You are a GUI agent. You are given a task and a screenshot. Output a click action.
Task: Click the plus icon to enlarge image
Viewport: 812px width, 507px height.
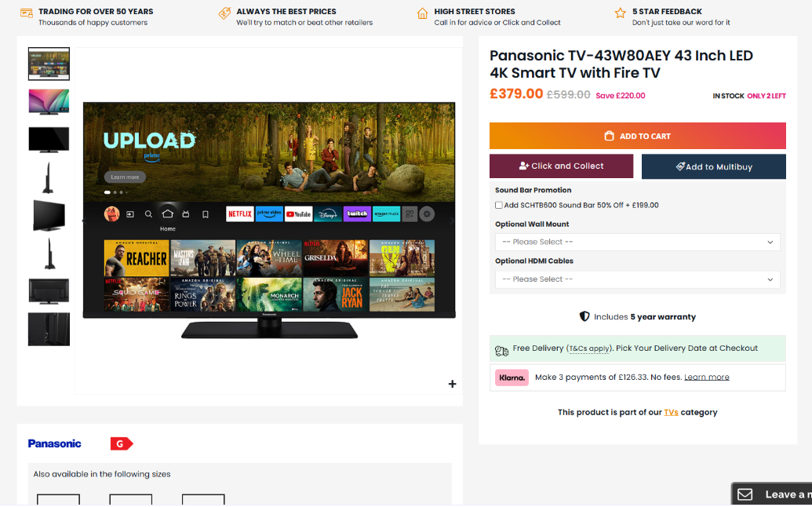click(452, 384)
